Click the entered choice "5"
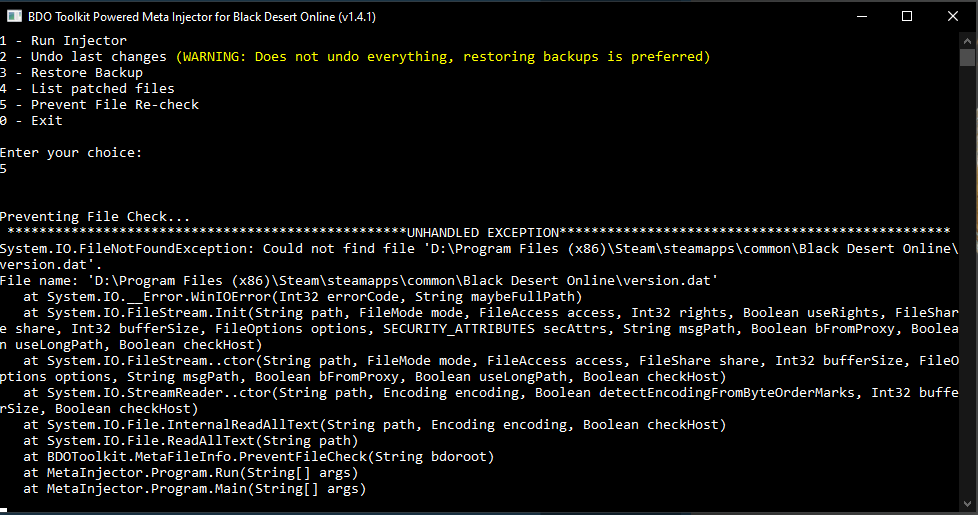This screenshot has width=978, height=515. coord(4,169)
